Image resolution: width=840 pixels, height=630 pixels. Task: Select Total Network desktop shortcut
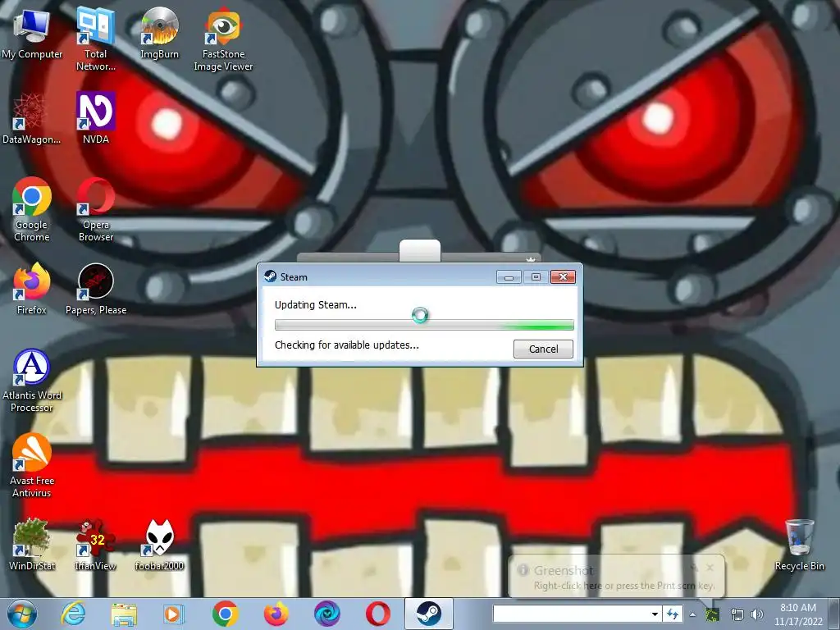(95, 39)
